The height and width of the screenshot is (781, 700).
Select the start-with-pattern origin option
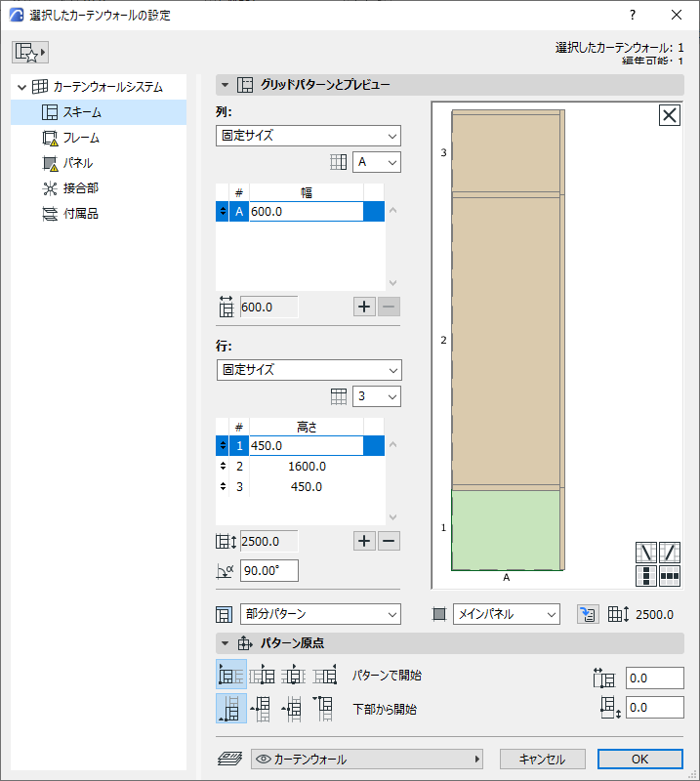click(x=231, y=675)
